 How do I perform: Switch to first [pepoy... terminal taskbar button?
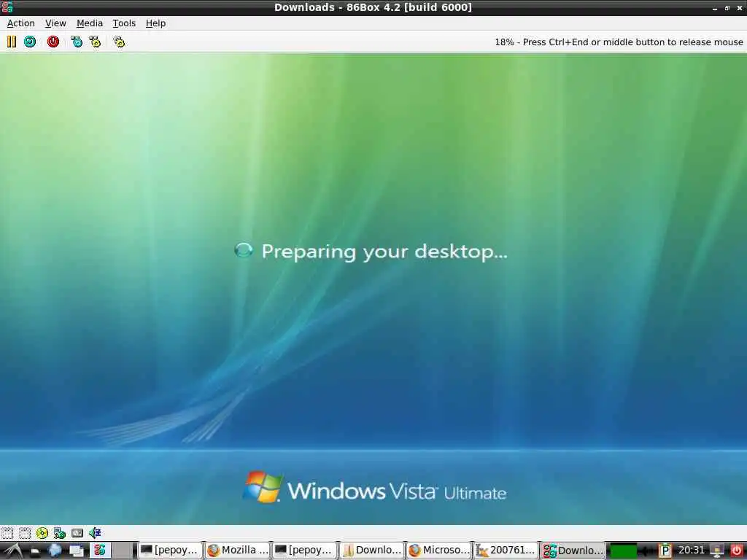pyautogui.click(x=170, y=551)
